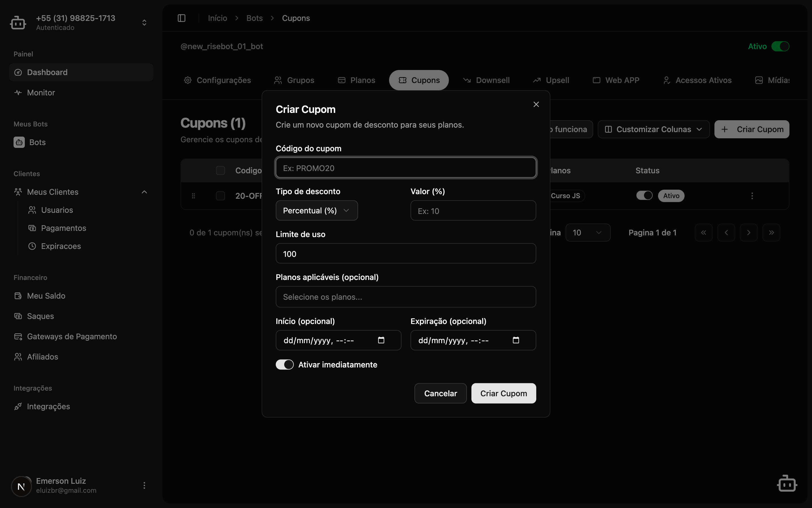Go to previous page of coupons
812x508 pixels.
(x=726, y=233)
